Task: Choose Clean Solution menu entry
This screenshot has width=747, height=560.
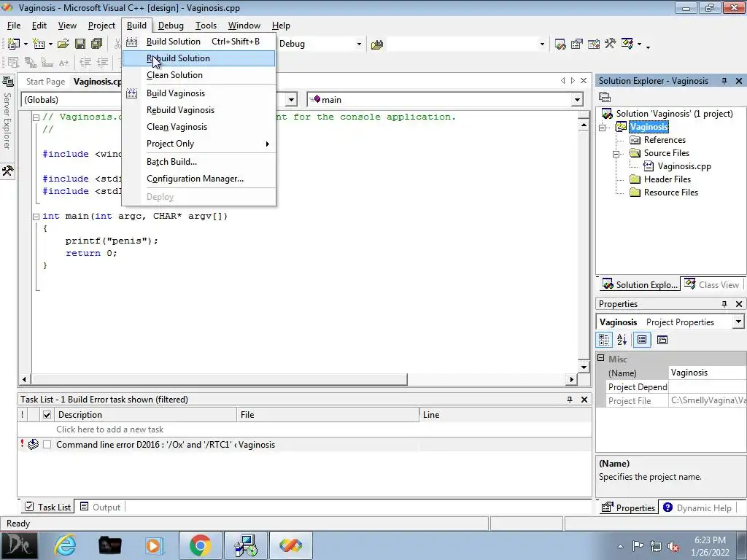Action: (x=198, y=75)
